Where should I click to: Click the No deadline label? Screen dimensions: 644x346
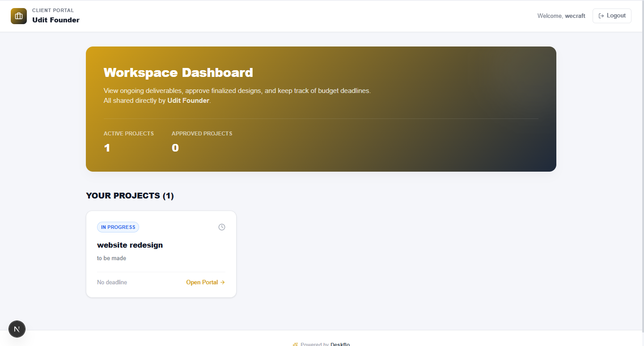tap(112, 283)
